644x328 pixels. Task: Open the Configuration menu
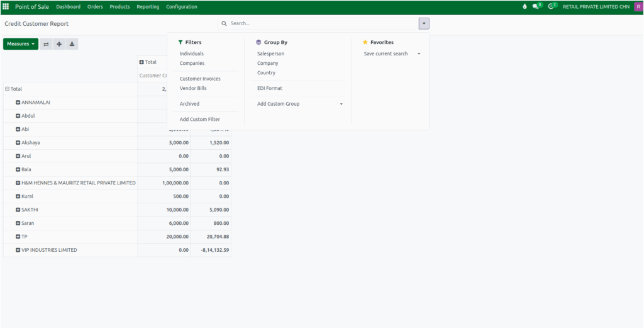pos(182,6)
